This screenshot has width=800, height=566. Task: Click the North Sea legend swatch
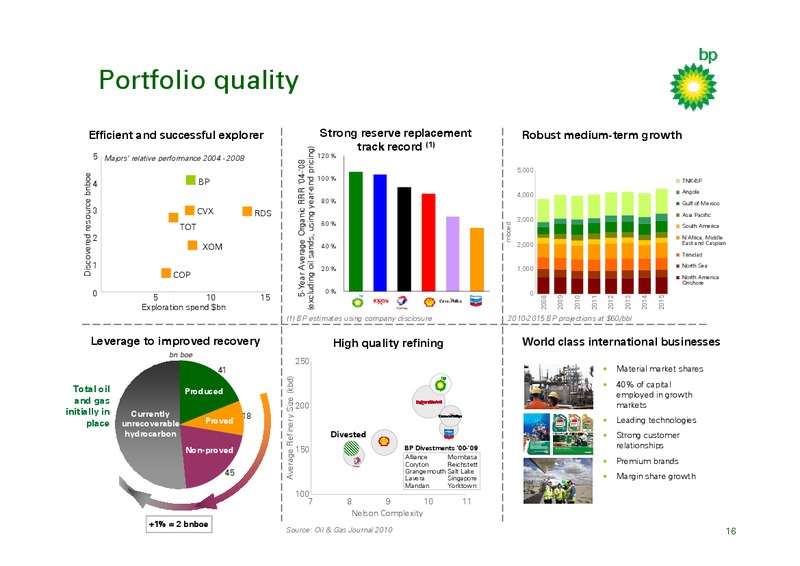click(678, 266)
